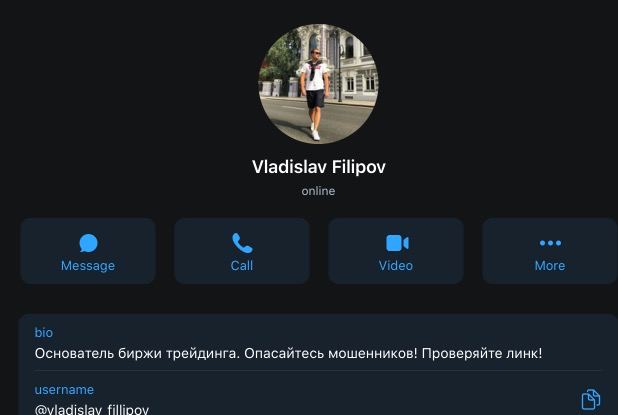This screenshot has width=618, height=415.
Task: Start a voice call via phone handset icon
Action: 242,243
